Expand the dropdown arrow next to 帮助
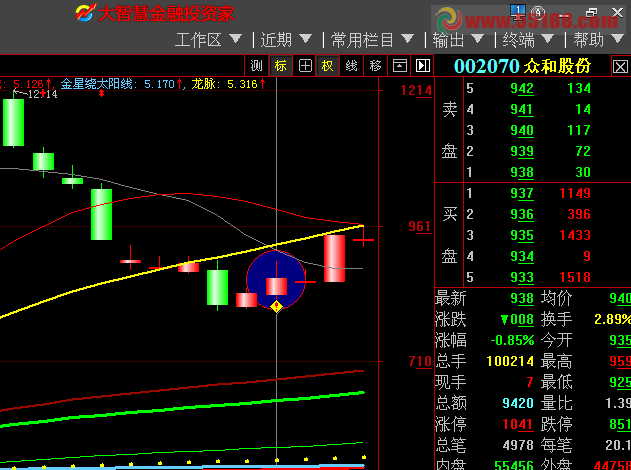Viewport: 631px width, 470px height. [x=617, y=39]
